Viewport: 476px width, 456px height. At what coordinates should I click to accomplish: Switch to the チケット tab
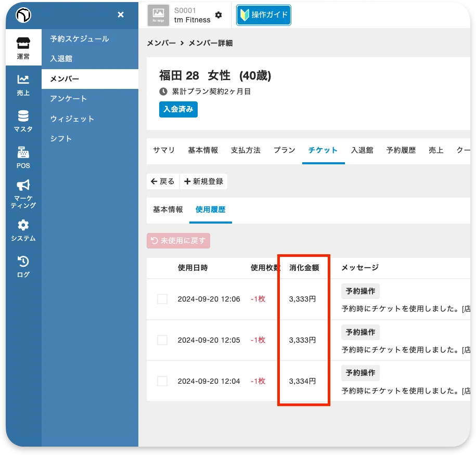(x=323, y=150)
